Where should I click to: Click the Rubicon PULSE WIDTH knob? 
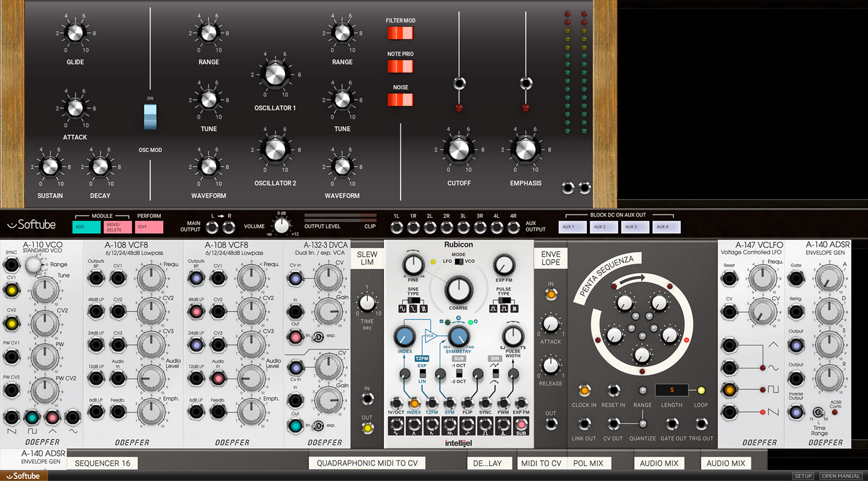513,336
